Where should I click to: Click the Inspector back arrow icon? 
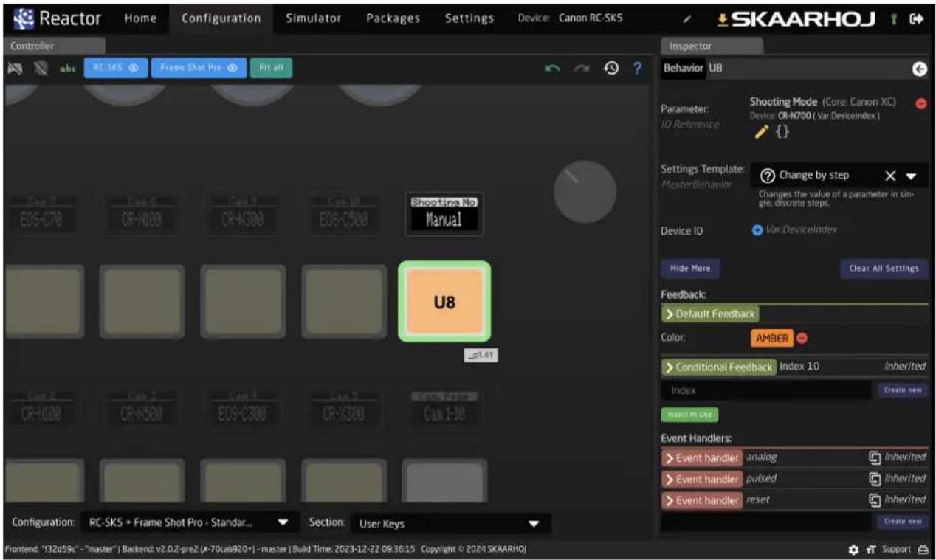pyautogui.click(x=919, y=69)
